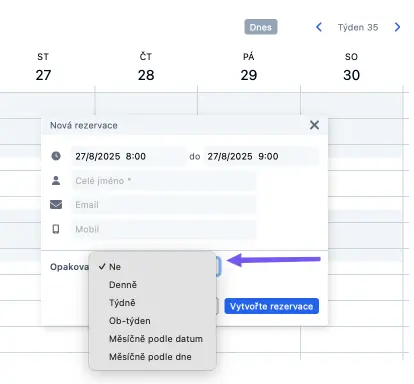Click the clock icon beside the start time
The height and width of the screenshot is (384, 414).
tap(56, 156)
